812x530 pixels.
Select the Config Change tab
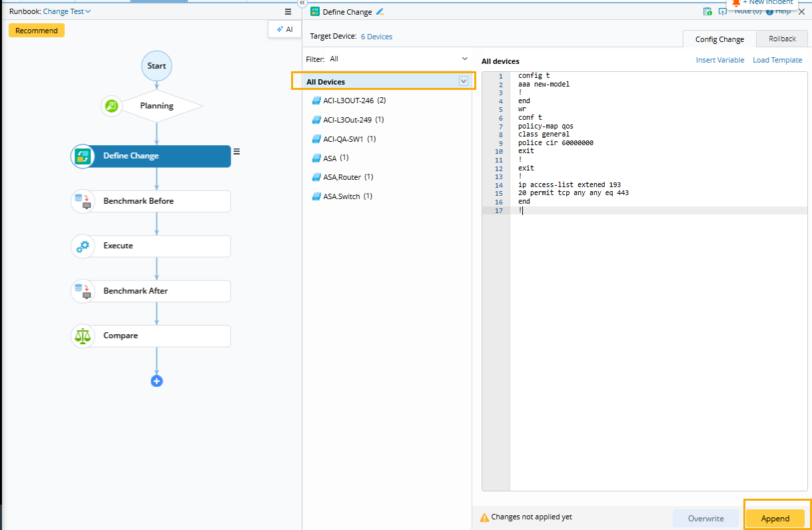click(x=719, y=39)
